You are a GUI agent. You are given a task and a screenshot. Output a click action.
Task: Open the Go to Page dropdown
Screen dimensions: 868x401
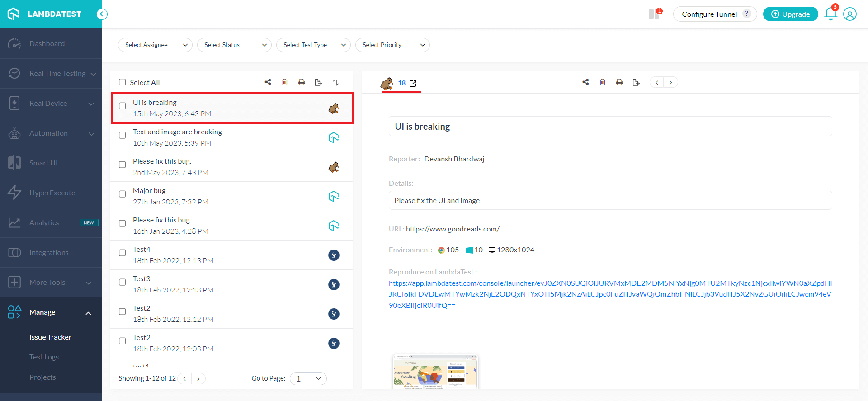coord(308,378)
